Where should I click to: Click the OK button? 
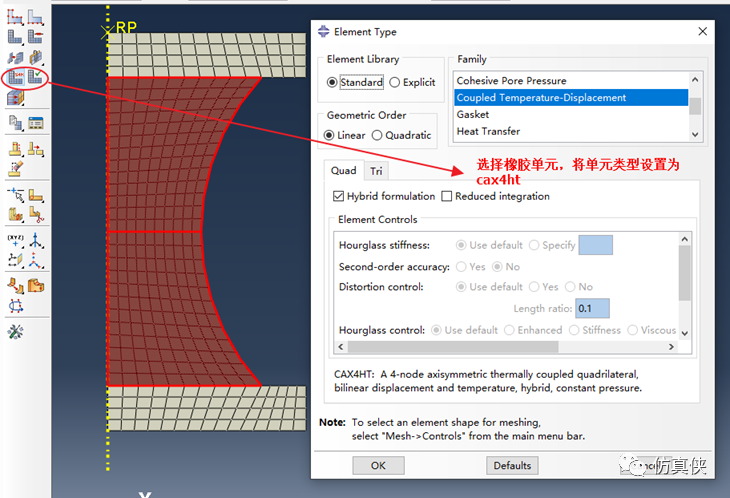click(x=378, y=465)
